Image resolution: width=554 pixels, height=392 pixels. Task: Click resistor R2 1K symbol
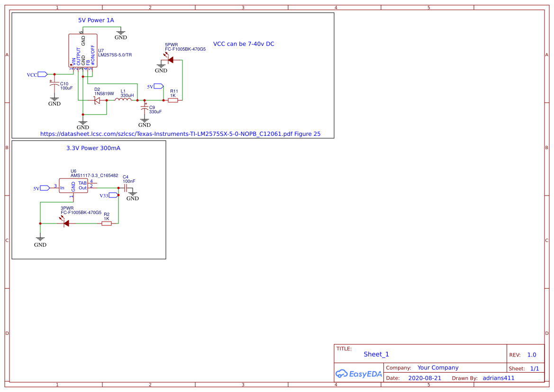point(107,223)
